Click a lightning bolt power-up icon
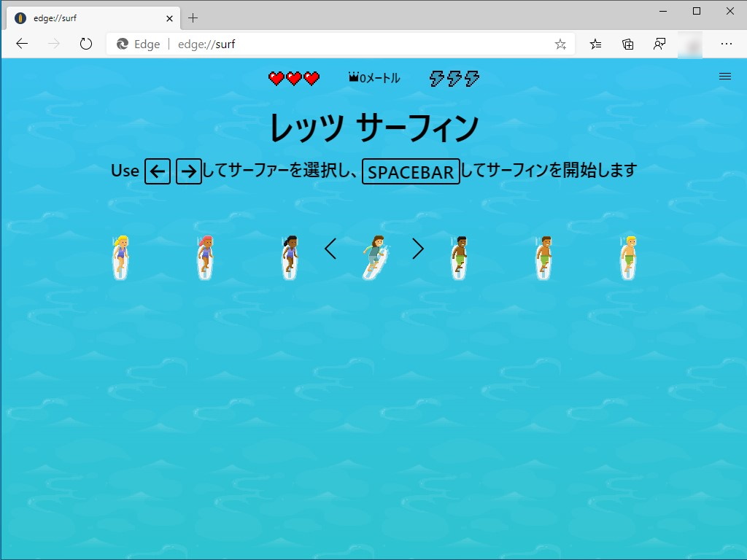Image resolution: width=747 pixels, height=560 pixels. tap(453, 78)
